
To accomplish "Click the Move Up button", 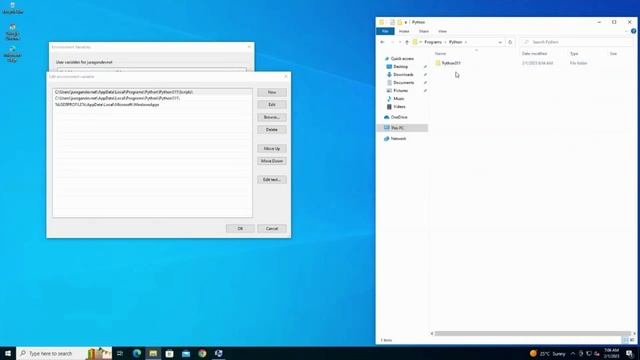I will 272,149.
